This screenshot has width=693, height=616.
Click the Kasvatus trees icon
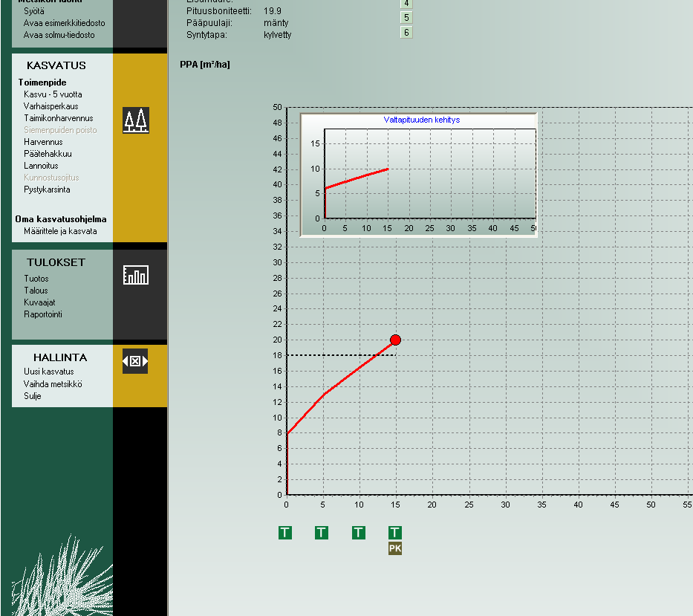click(x=136, y=120)
